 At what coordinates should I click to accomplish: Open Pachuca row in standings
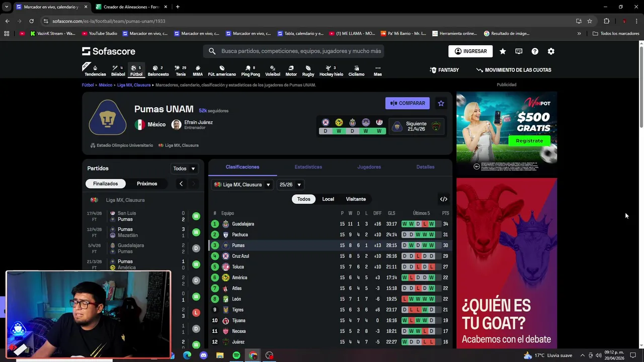coord(330,235)
